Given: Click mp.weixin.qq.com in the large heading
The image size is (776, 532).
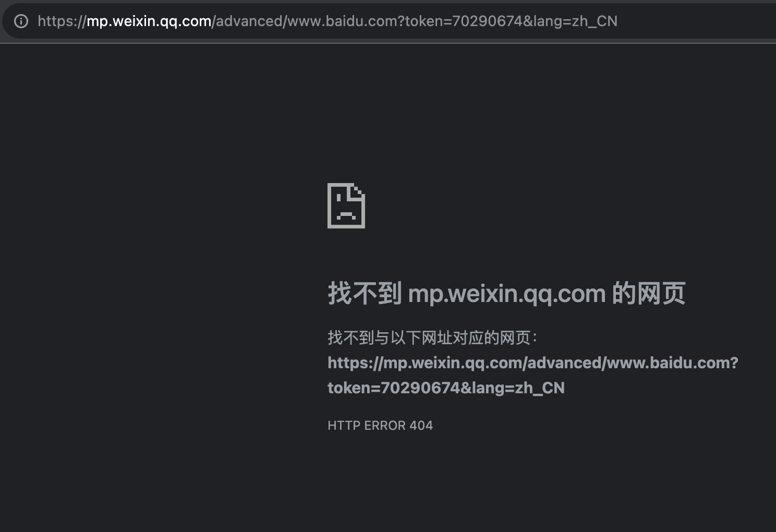Looking at the screenshot, I should pos(507,294).
